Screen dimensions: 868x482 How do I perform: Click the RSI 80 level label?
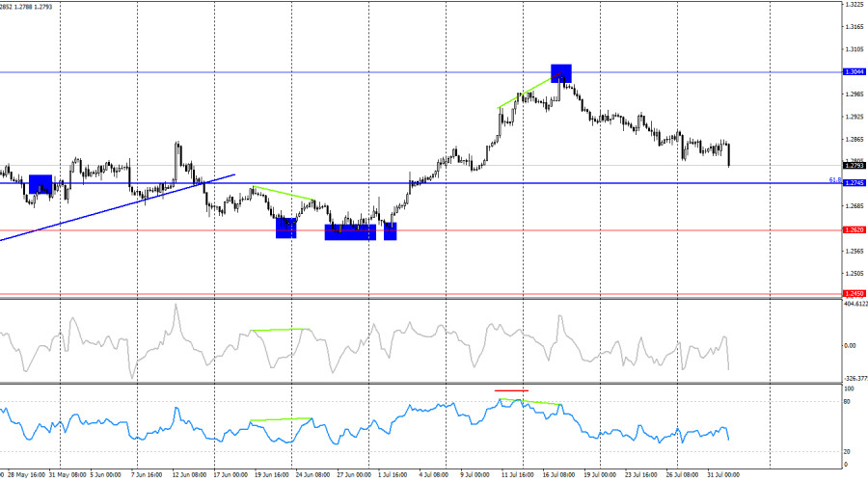(847, 401)
